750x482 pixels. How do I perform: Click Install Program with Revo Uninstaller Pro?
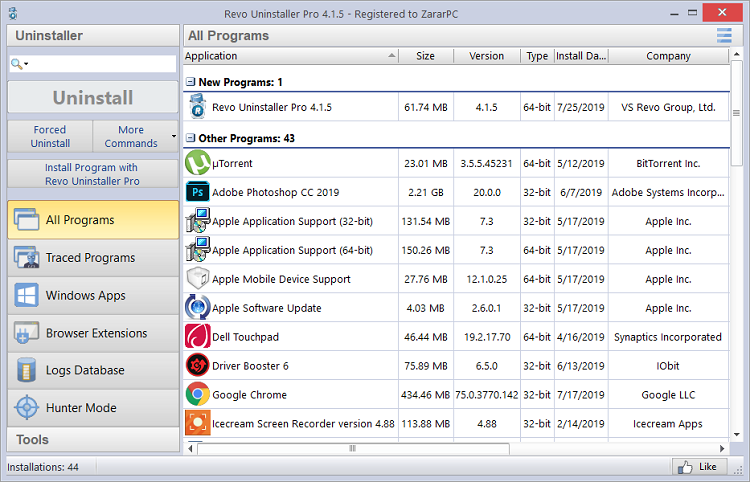93,174
